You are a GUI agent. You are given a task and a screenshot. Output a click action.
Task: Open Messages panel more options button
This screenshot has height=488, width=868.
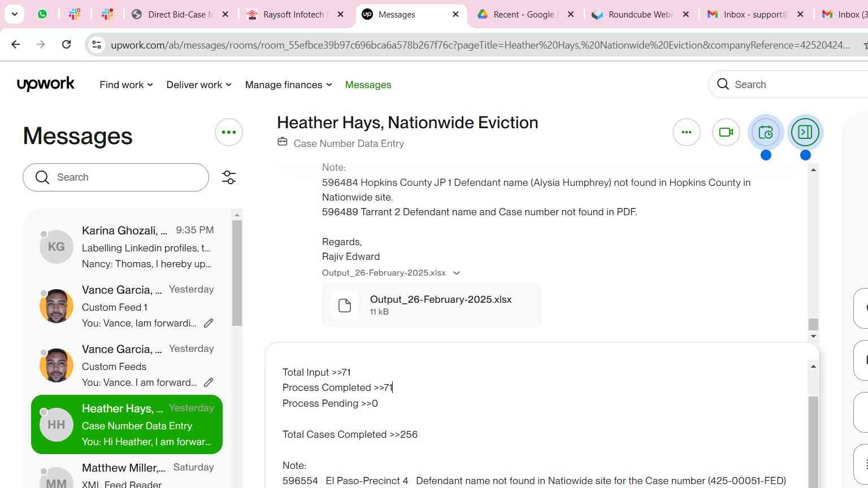pyautogui.click(x=229, y=132)
